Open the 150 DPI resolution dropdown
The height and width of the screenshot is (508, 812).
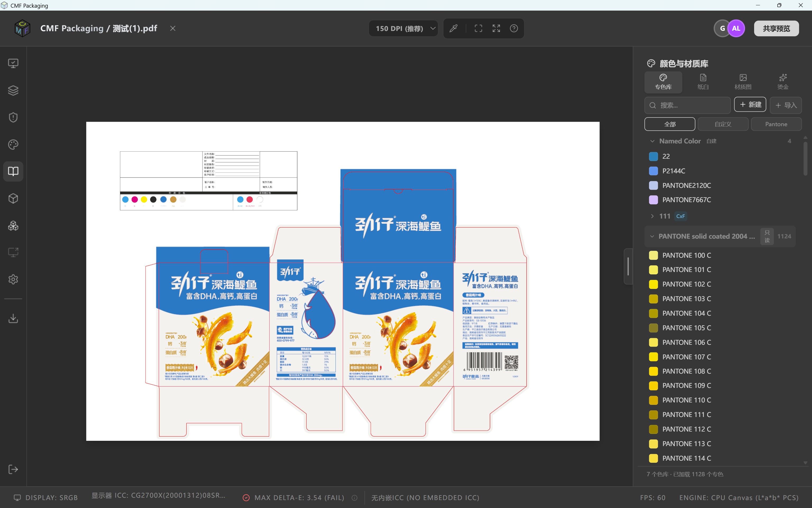403,28
